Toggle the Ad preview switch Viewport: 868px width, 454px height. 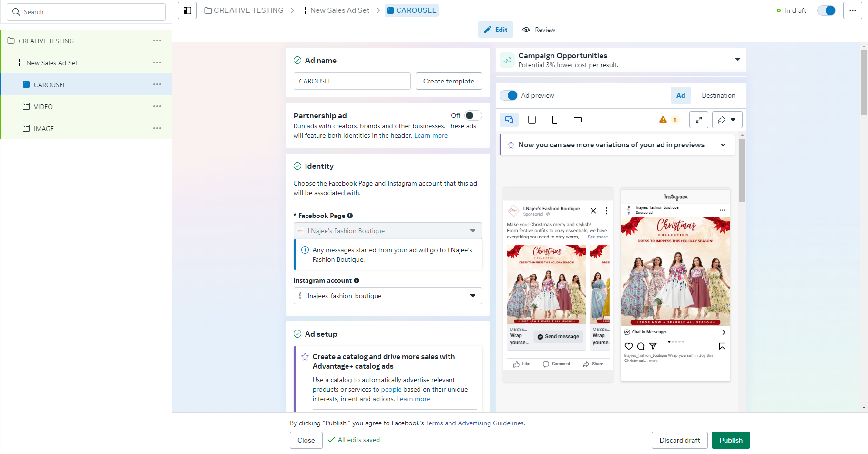509,95
